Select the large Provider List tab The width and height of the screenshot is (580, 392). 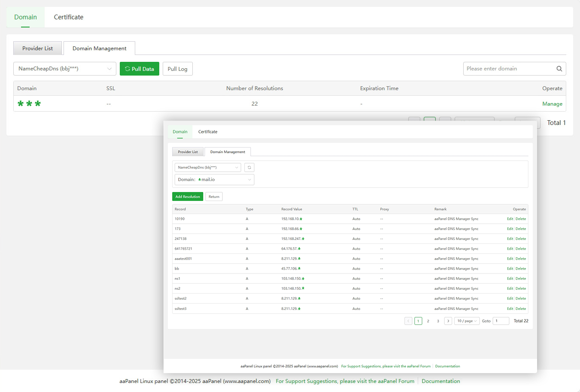pyautogui.click(x=38, y=49)
